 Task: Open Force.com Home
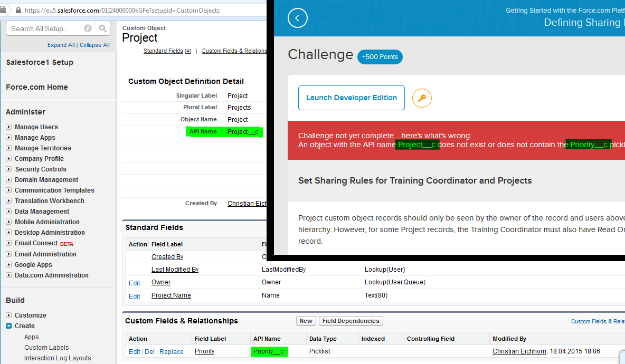36,87
